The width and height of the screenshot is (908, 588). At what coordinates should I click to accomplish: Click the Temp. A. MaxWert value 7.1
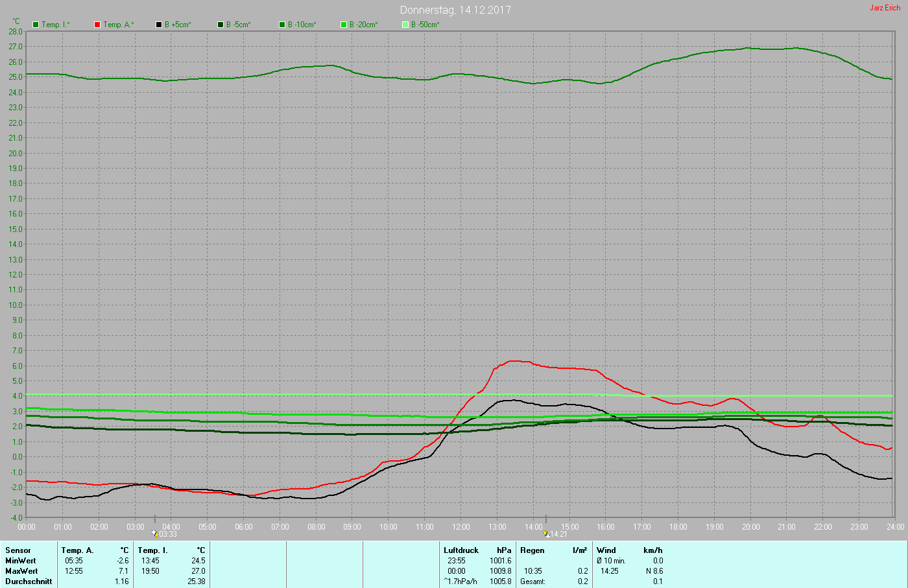(x=123, y=571)
